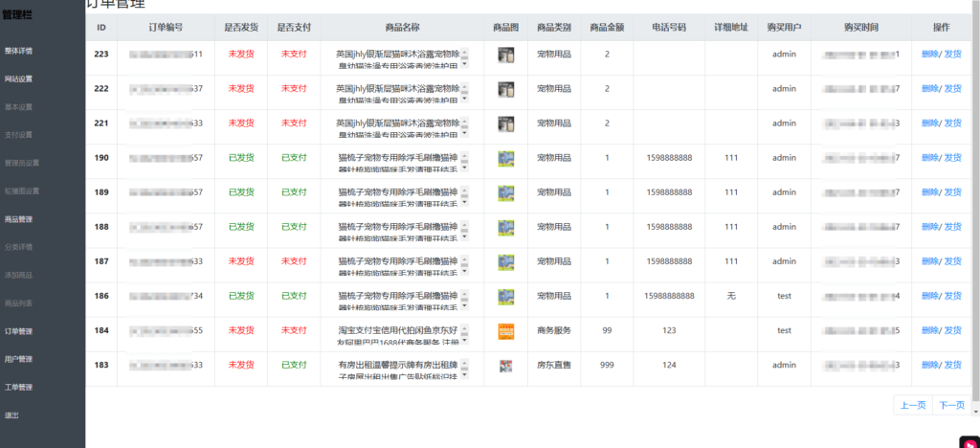Go to 用户管理 in the sidebar
This screenshot has height=448, width=980.
pyautogui.click(x=19, y=359)
